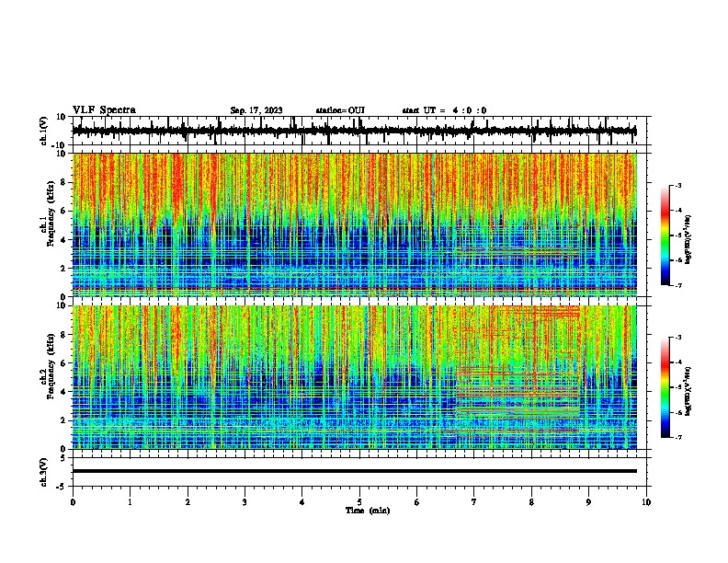Image resolution: width=728 pixels, height=563 pixels.
Task: Click the "8" kHz tick on ch.2 spectrogram
Action: [x=63, y=335]
